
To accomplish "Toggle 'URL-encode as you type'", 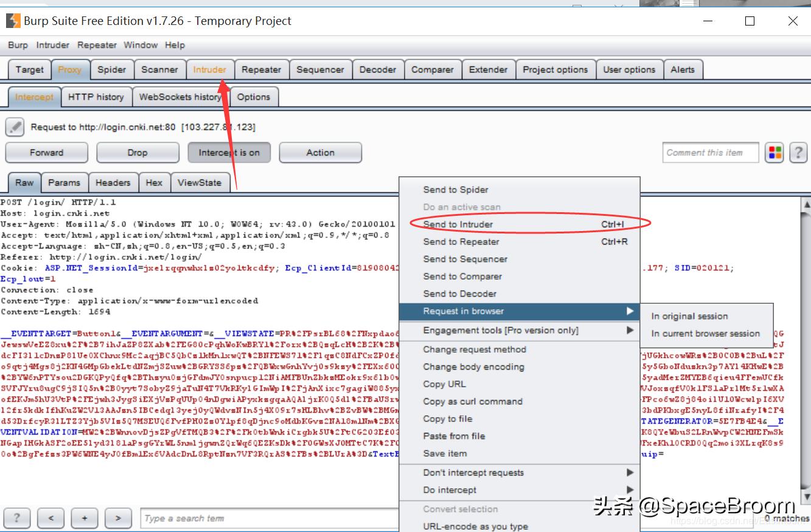I will point(520,527).
